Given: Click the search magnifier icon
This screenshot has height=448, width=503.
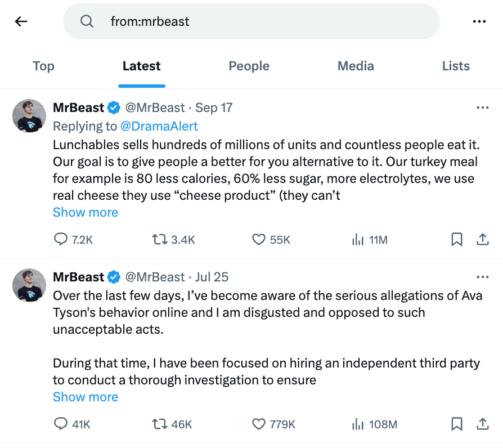Looking at the screenshot, I should [87, 21].
